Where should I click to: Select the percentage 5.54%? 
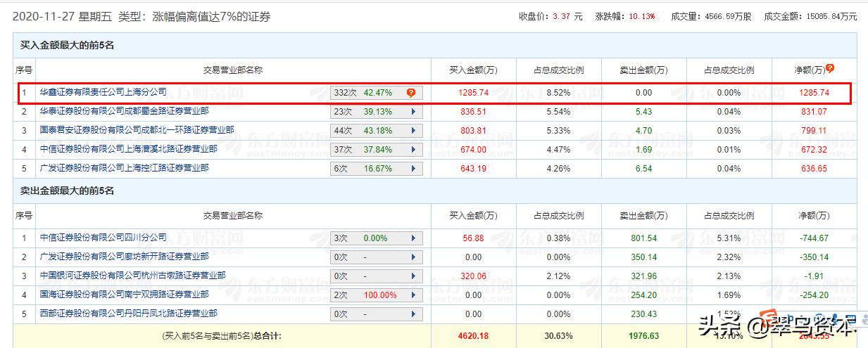click(x=558, y=111)
